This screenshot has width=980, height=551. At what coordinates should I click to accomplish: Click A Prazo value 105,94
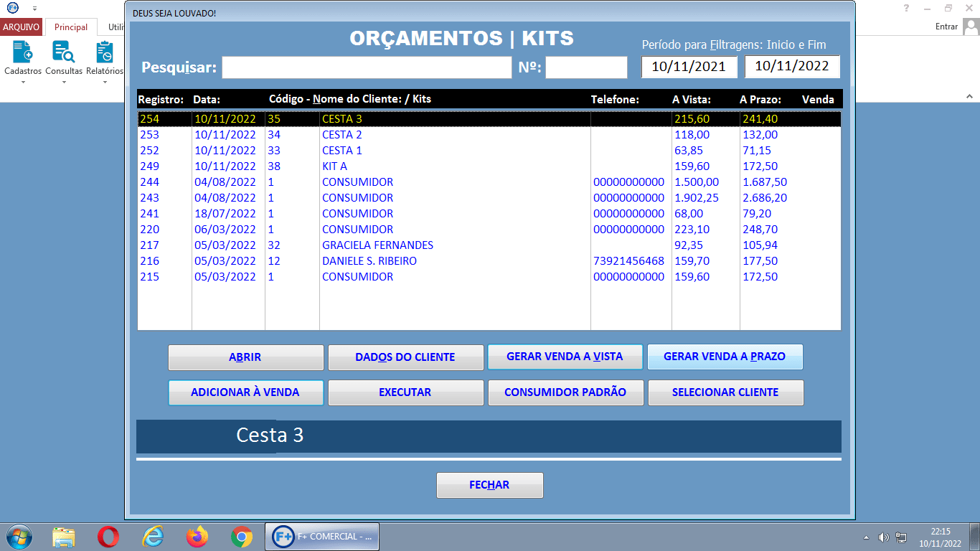coord(760,245)
